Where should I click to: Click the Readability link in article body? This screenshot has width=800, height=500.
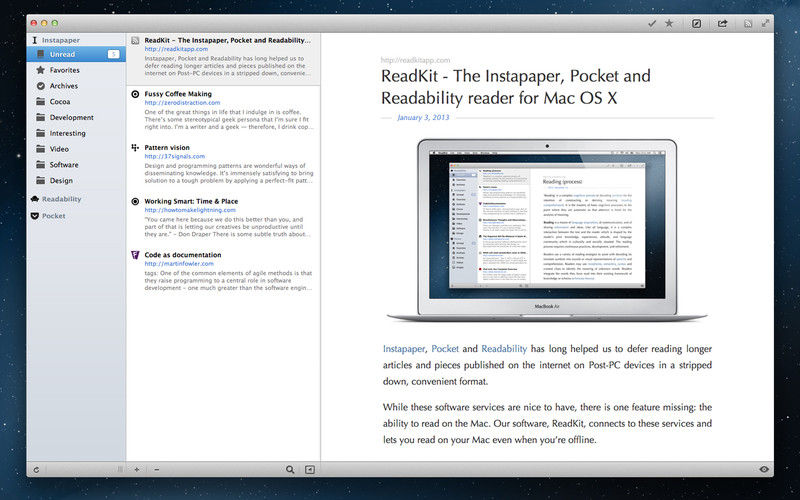tap(504, 349)
